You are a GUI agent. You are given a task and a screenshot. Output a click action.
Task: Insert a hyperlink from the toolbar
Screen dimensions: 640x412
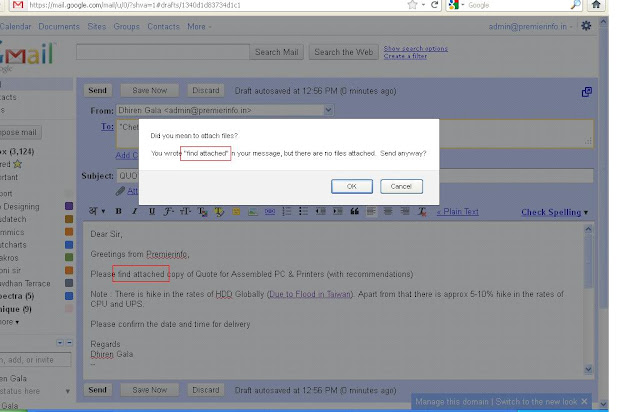(x=270, y=212)
